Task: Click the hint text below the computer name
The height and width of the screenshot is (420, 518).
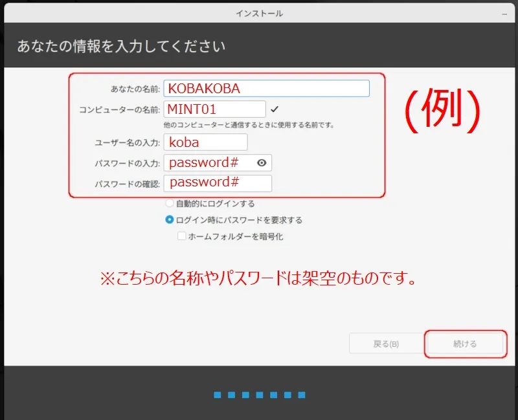Action: point(249,125)
